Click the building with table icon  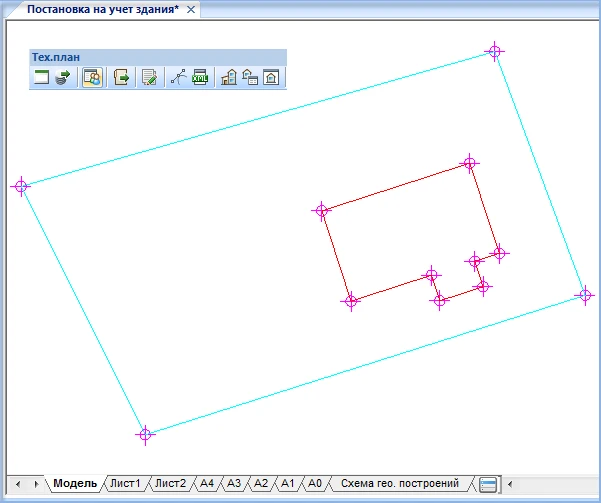point(249,77)
